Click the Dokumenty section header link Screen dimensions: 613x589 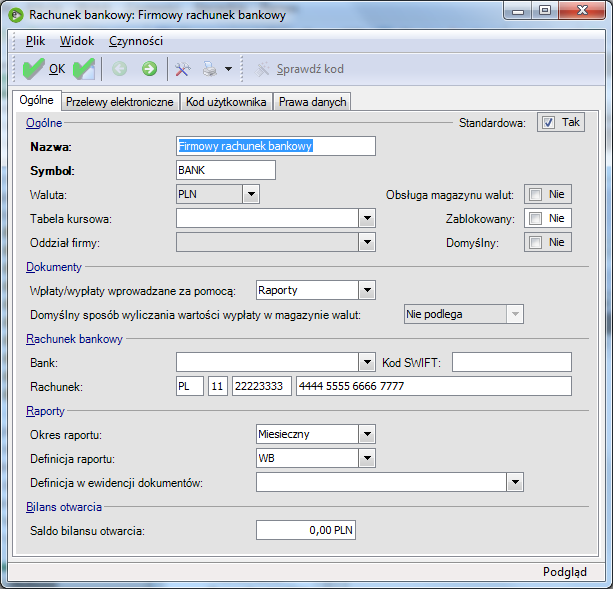click(x=54, y=267)
